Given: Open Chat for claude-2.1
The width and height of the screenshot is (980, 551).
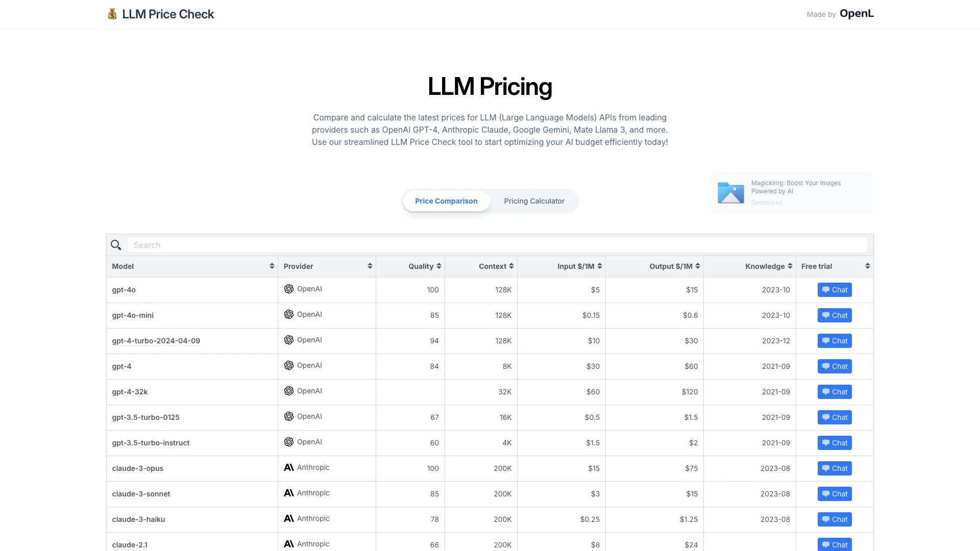Looking at the screenshot, I should (835, 544).
